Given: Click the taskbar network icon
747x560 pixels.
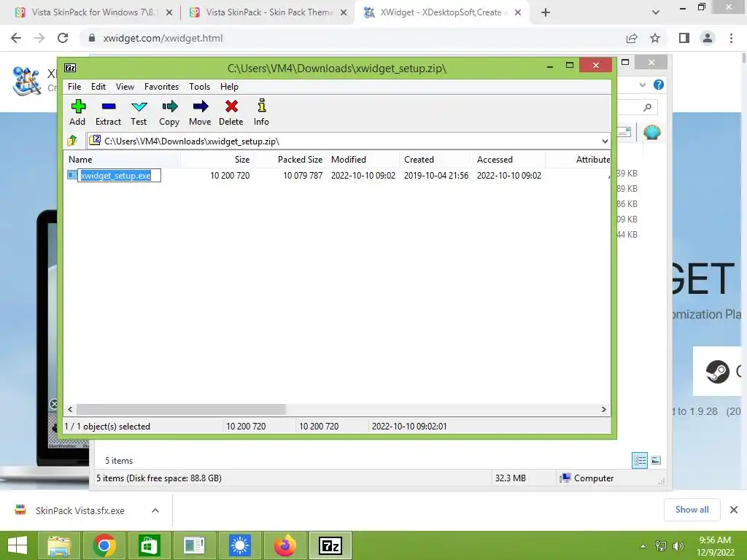Looking at the screenshot, I should tap(661, 545).
